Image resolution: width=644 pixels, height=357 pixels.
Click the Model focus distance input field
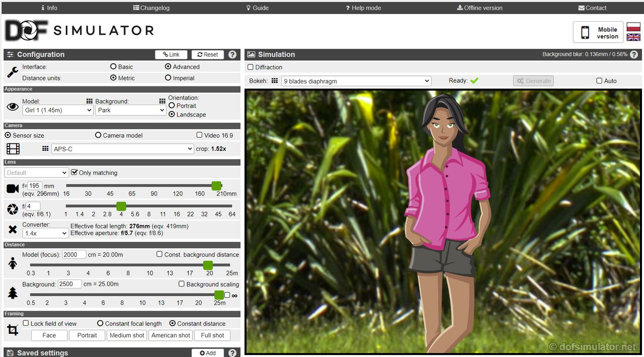point(74,254)
